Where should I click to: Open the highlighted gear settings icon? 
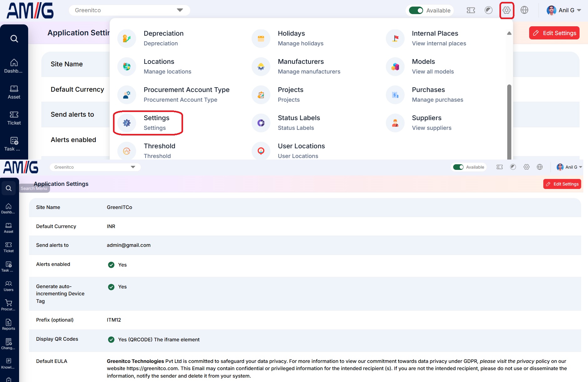pyautogui.click(x=506, y=10)
